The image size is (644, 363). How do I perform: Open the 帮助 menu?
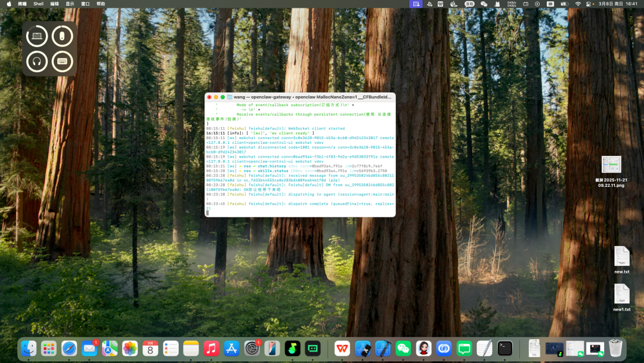101,4
